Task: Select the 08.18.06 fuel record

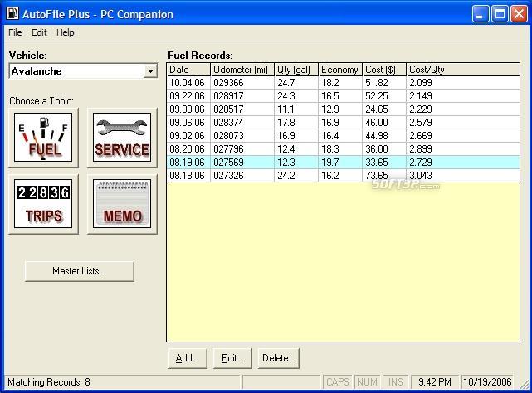Action: click(x=343, y=175)
